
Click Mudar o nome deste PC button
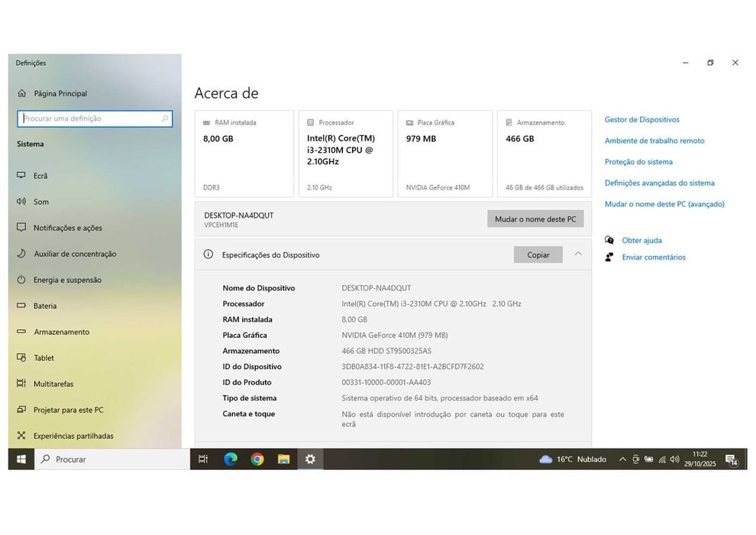(535, 219)
